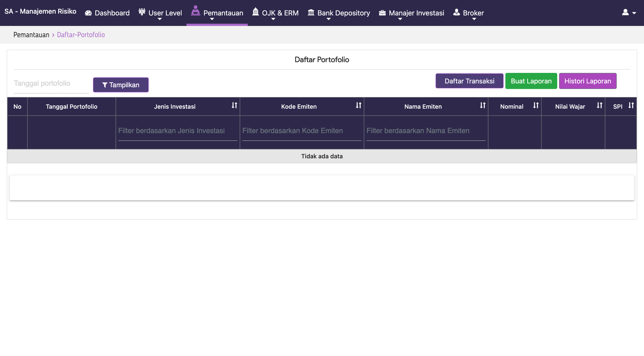Click the Broker person icon
Viewport: 644px width, 356px height.
[x=456, y=12]
